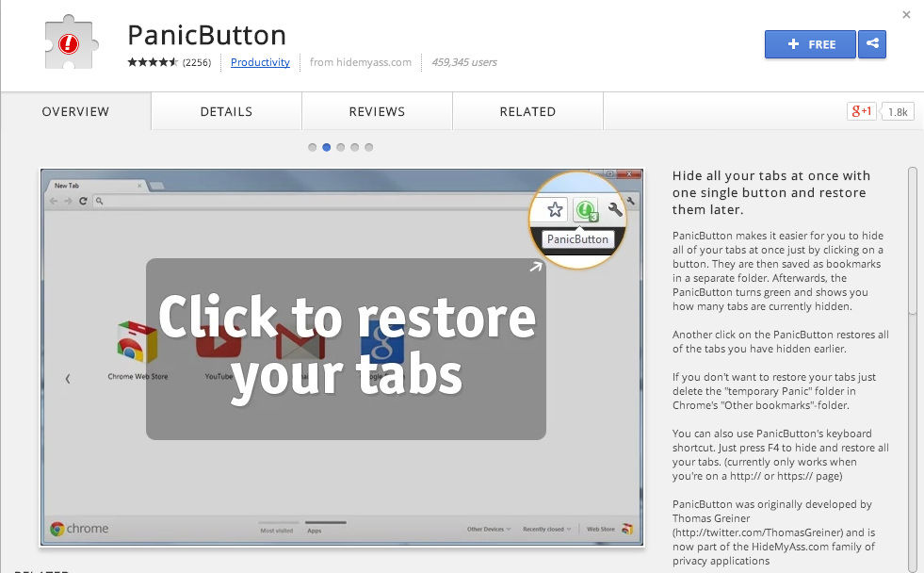Click the reload icon in the preview browser

click(83, 201)
